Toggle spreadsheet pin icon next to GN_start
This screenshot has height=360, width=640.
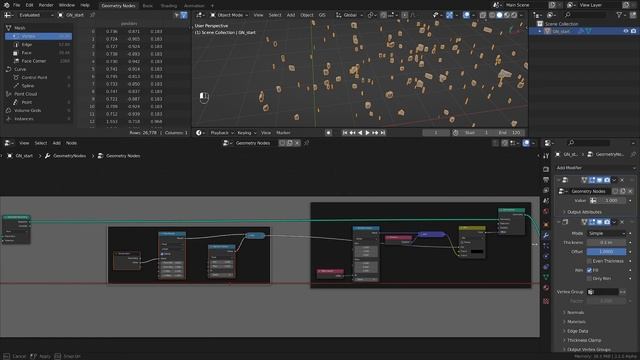tap(93, 15)
